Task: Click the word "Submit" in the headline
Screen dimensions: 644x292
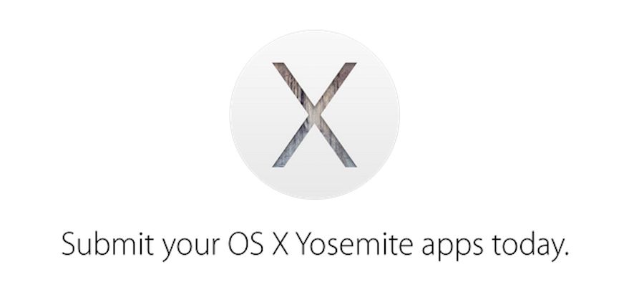Action: [x=108, y=243]
